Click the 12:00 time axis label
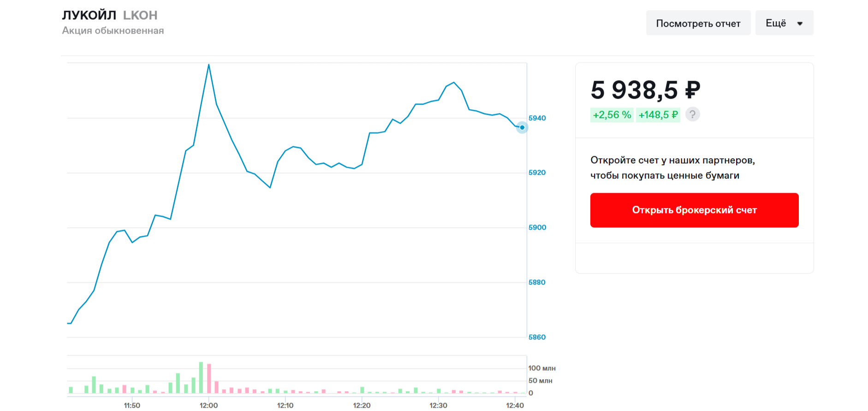868x411 pixels. pyautogui.click(x=209, y=405)
